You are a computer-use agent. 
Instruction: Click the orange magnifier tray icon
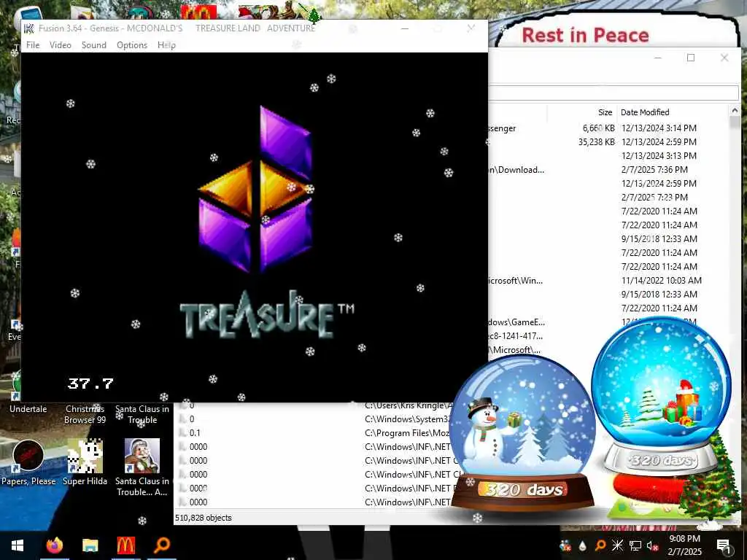tap(600, 545)
